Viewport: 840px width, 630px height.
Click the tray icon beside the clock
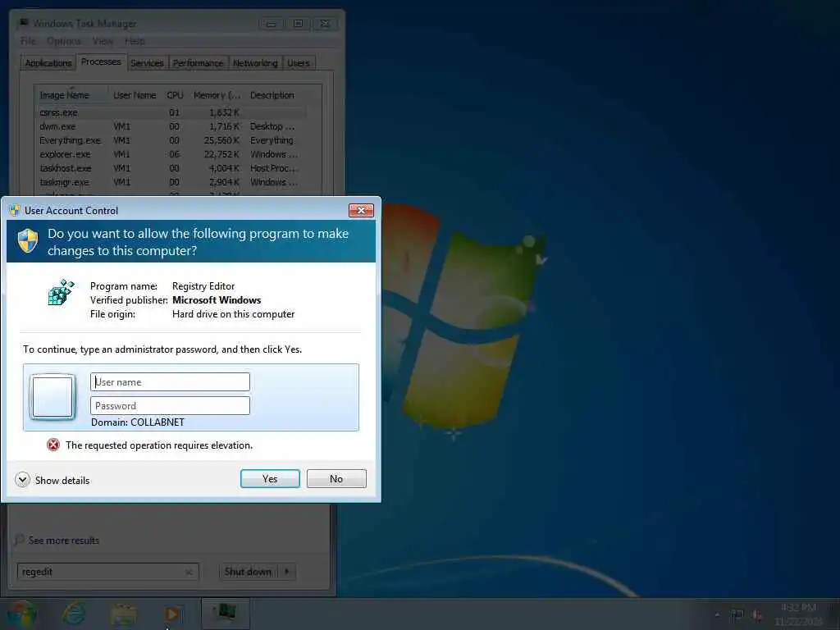click(x=757, y=615)
